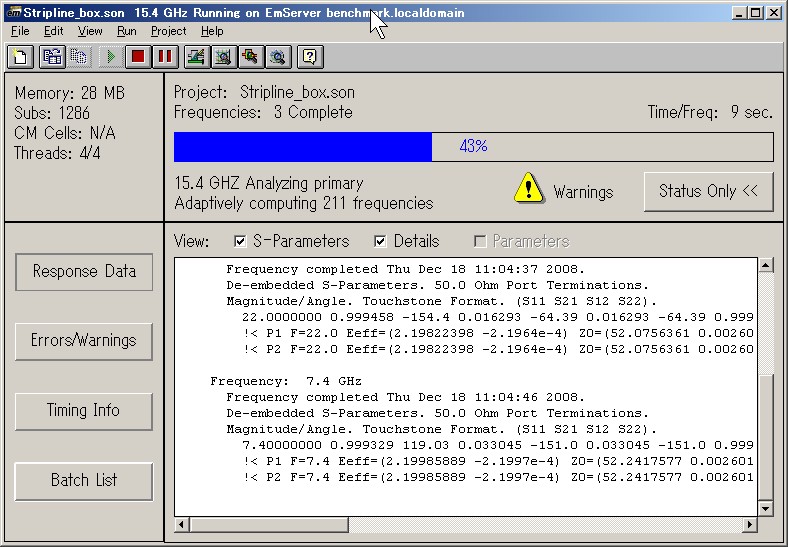Click '15.4 GHZ Analyzing primary' status text
This screenshot has width=788, height=547.
pyautogui.click(x=269, y=184)
